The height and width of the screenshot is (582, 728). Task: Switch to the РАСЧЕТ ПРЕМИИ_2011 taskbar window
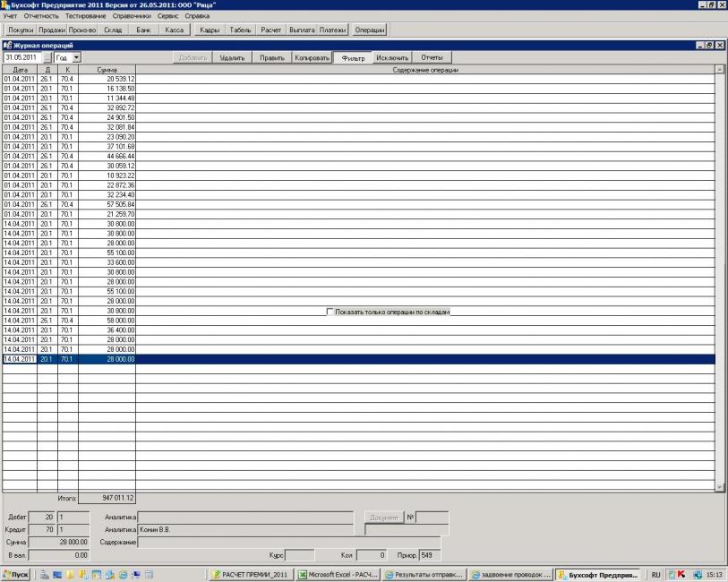[251, 575]
